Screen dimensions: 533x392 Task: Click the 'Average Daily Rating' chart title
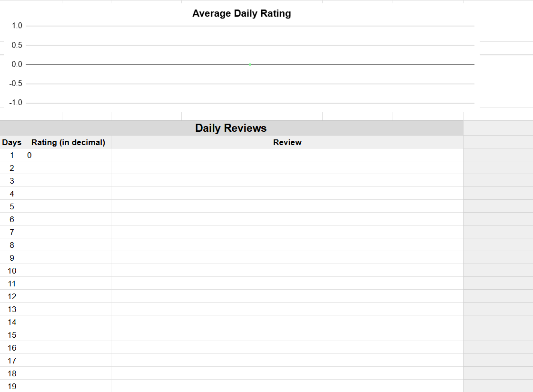point(241,13)
